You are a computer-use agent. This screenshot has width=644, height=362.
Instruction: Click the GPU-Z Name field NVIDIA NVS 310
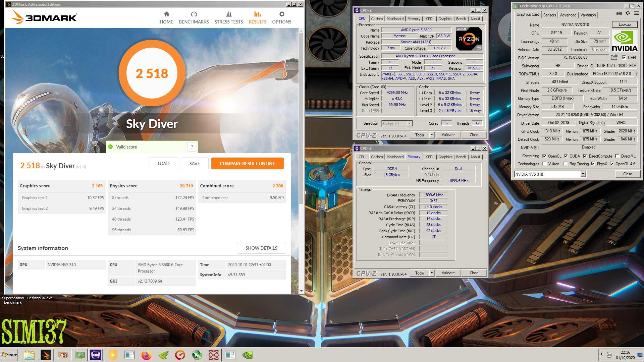pos(575,24)
